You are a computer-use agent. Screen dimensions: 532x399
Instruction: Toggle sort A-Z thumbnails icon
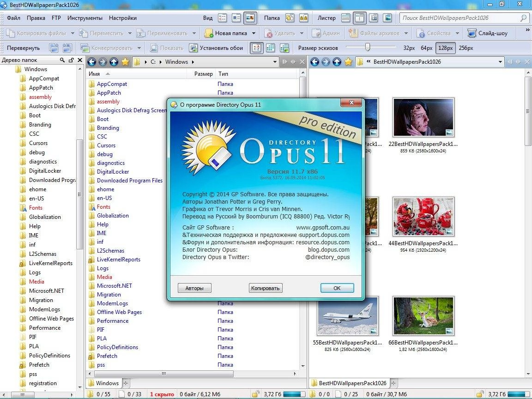pos(256,48)
